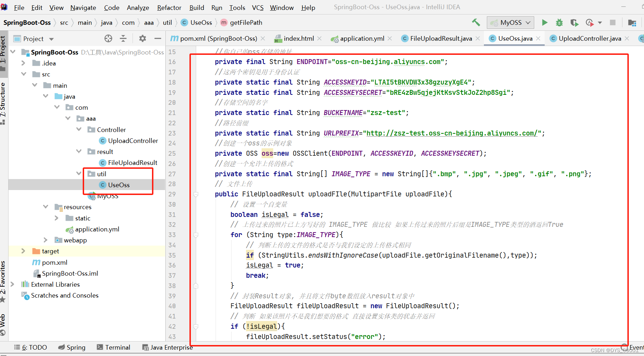Open the File menu
644x356 pixels.
coord(19,7)
